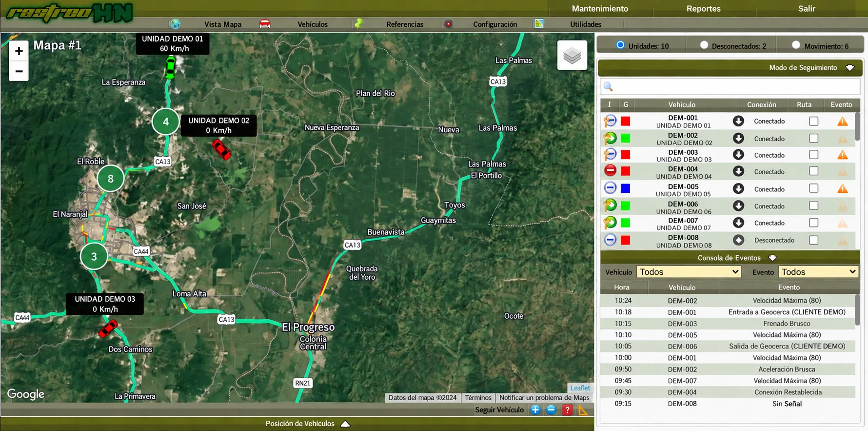Click the magnifier search icon
The width and height of the screenshot is (868, 431).
tap(608, 87)
